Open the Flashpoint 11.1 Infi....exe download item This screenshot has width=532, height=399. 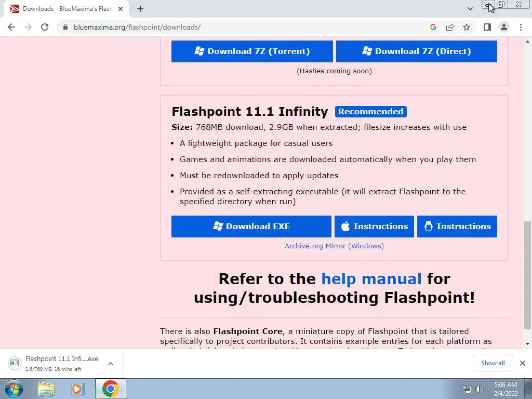click(x=54, y=363)
